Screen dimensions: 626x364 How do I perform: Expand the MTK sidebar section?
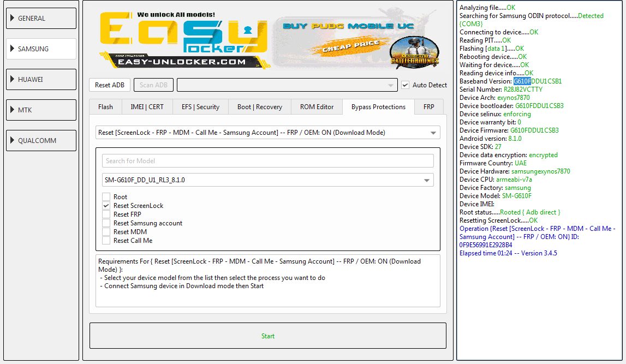click(x=41, y=110)
